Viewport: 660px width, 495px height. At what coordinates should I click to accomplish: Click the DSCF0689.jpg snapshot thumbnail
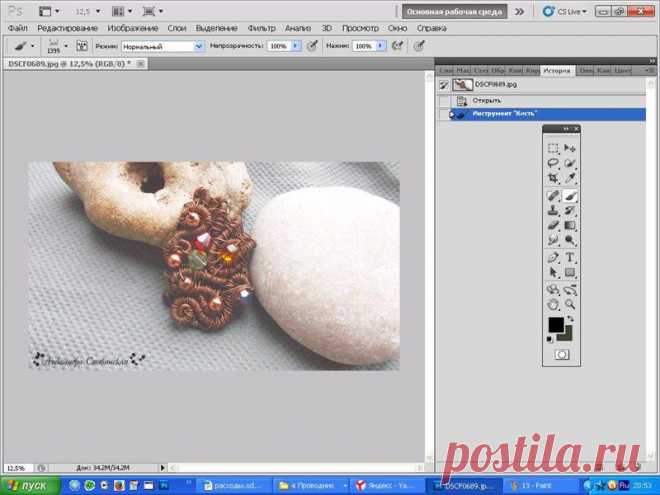point(463,85)
